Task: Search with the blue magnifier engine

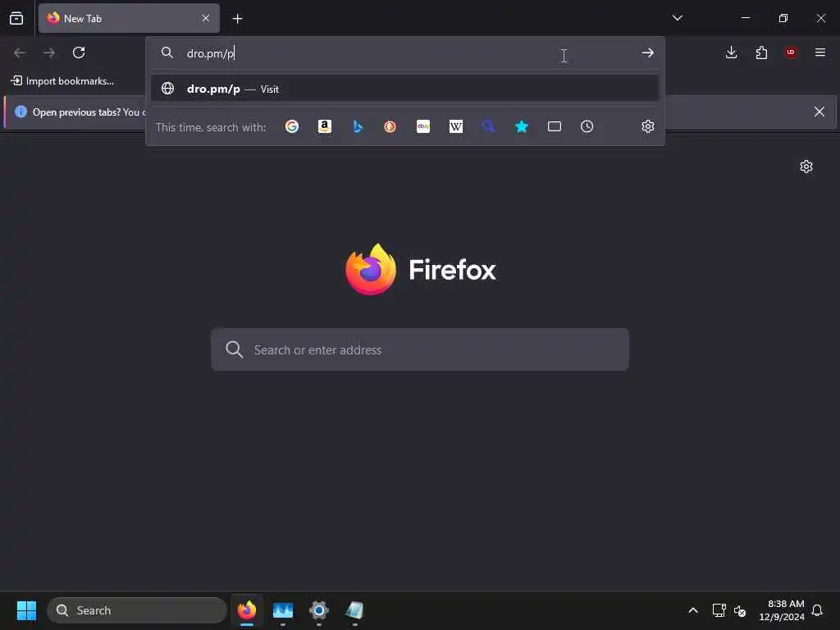Action: [x=489, y=126]
